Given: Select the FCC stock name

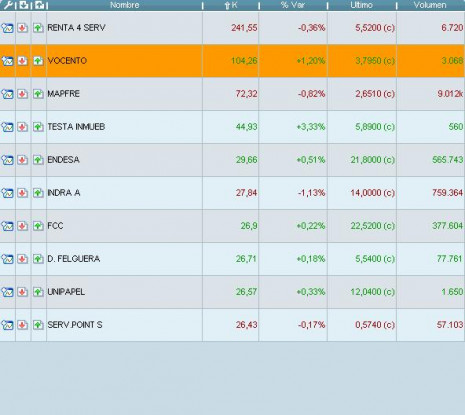Looking at the screenshot, I should click(55, 226).
